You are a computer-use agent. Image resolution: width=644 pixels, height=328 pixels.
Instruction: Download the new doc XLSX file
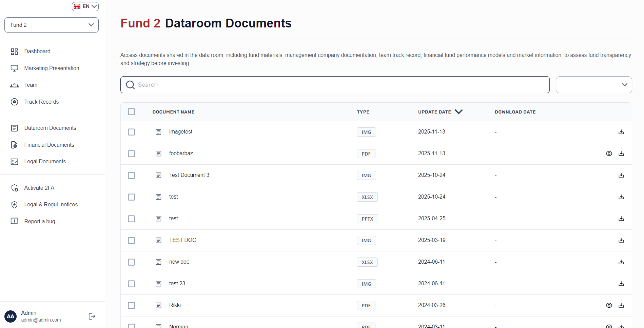coord(621,262)
